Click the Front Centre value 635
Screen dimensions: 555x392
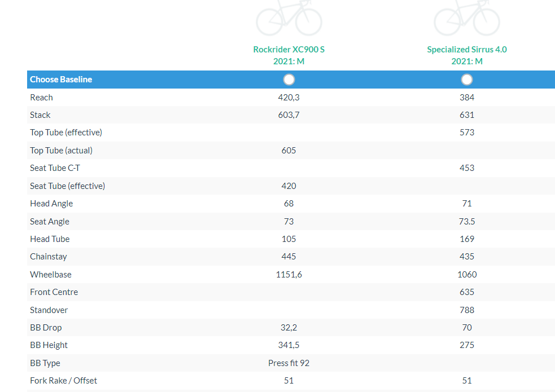tap(467, 292)
